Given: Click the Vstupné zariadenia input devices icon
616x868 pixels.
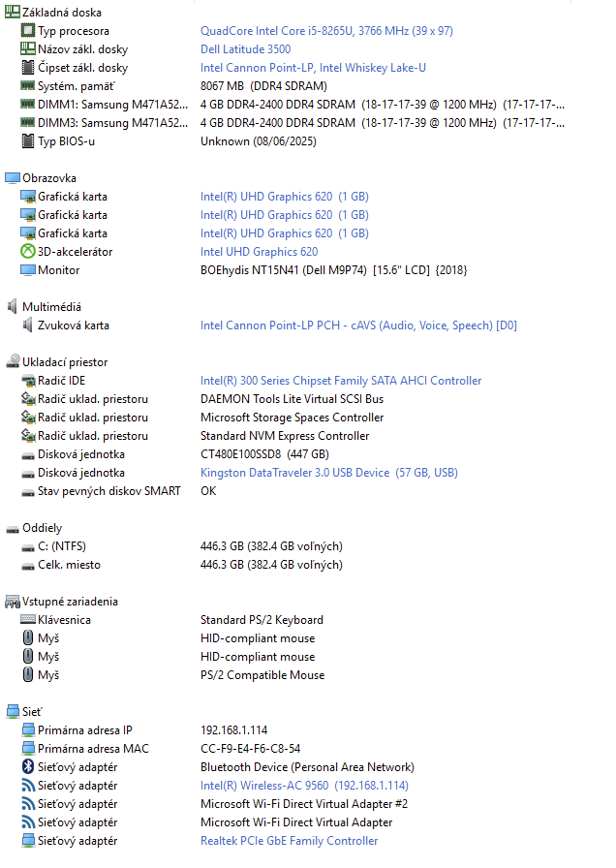Looking at the screenshot, I should pos(13,602).
